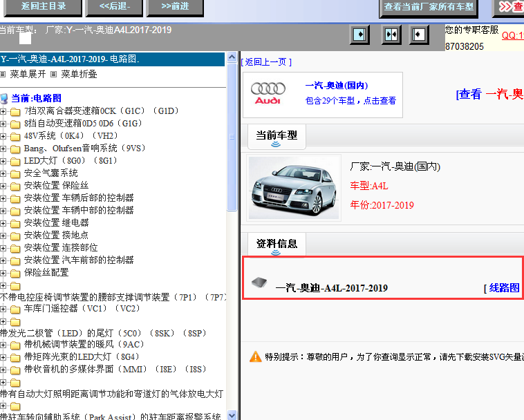Expand the 48V系统 tree node
Screen dimensions: 524x420
(x=3, y=136)
